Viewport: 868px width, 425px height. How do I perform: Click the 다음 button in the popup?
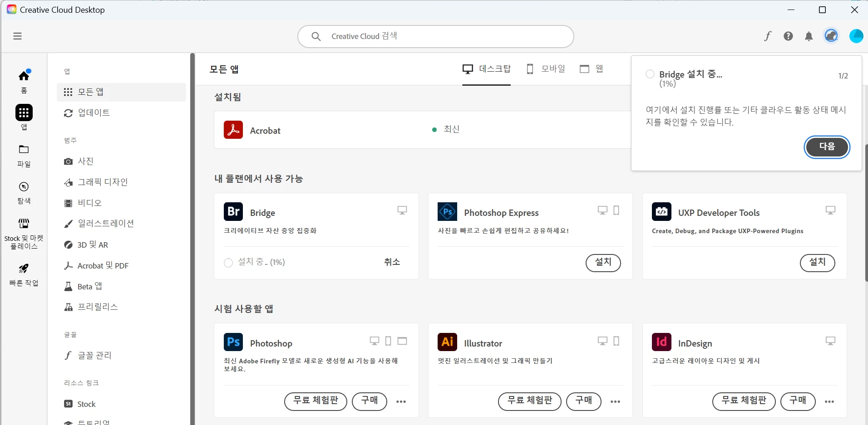click(x=827, y=147)
